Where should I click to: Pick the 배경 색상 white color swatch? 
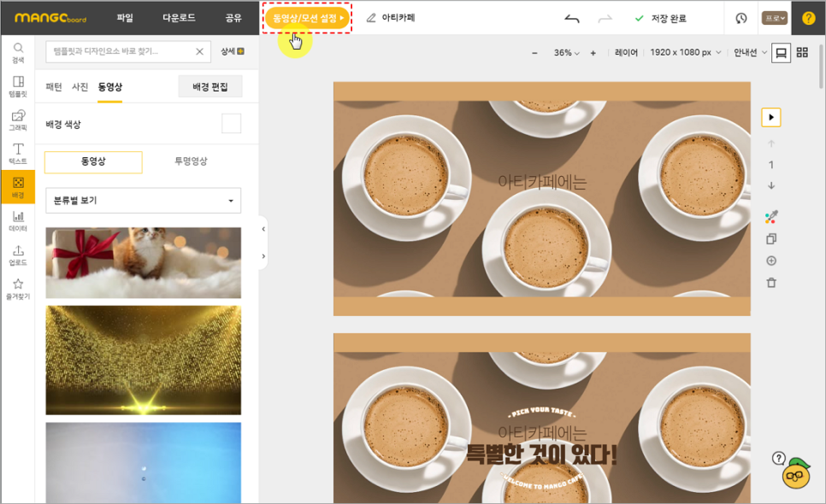point(231,124)
